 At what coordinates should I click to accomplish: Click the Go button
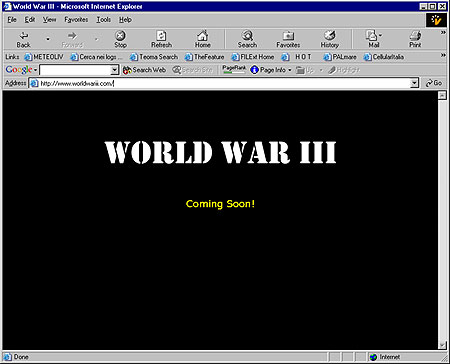tap(434, 83)
